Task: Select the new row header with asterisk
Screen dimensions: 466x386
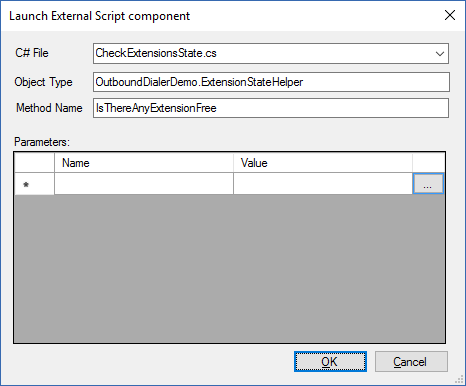Action: click(x=34, y=184)
